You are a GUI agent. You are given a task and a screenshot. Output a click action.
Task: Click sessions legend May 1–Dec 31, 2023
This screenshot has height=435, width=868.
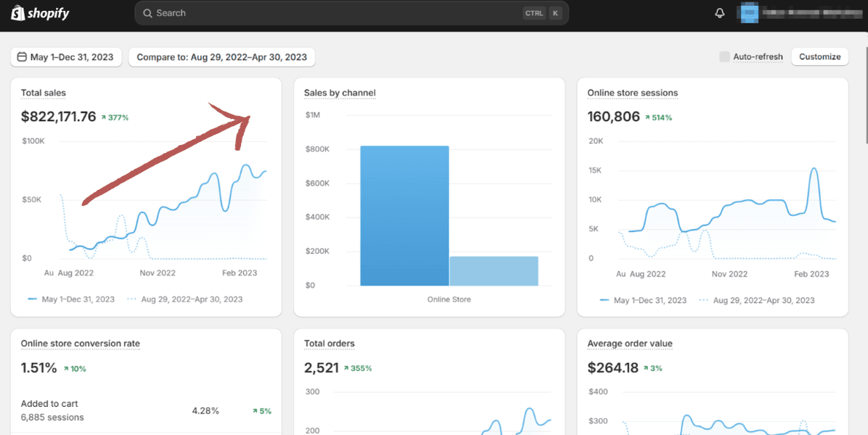click(x=643, y=301)
